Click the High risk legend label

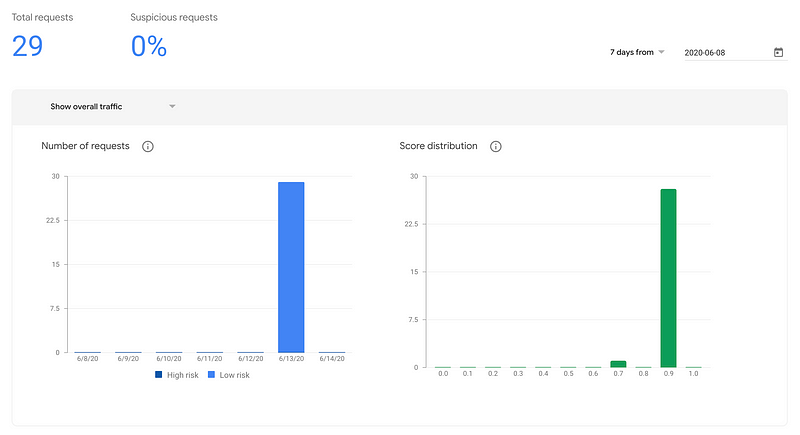(x=183, y=375)
